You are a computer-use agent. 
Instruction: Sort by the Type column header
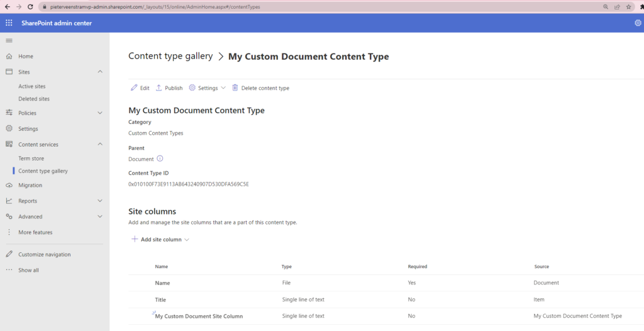(287, 266)
